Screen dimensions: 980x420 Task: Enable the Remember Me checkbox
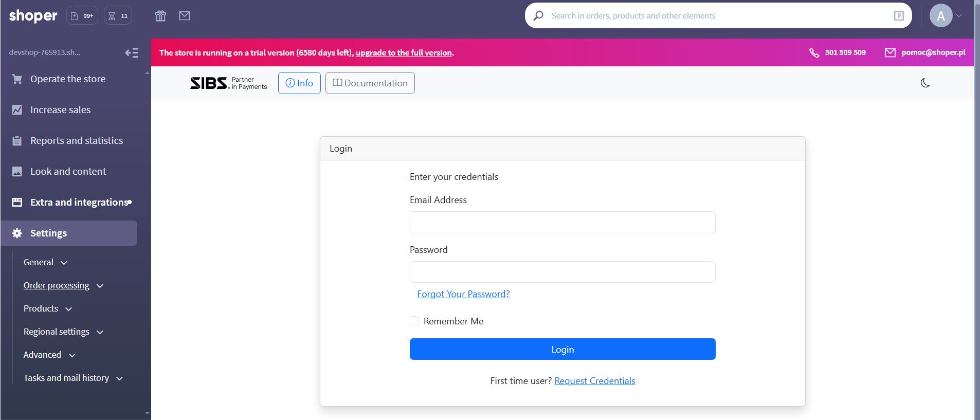414,321
